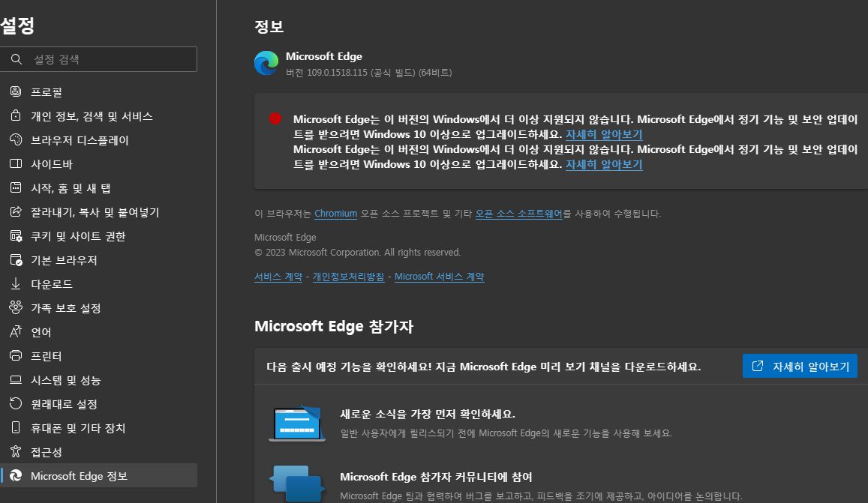Viewport: 868px width, 503px height.
Task: Open 가족 보호 설정 page
Action: 98,307
